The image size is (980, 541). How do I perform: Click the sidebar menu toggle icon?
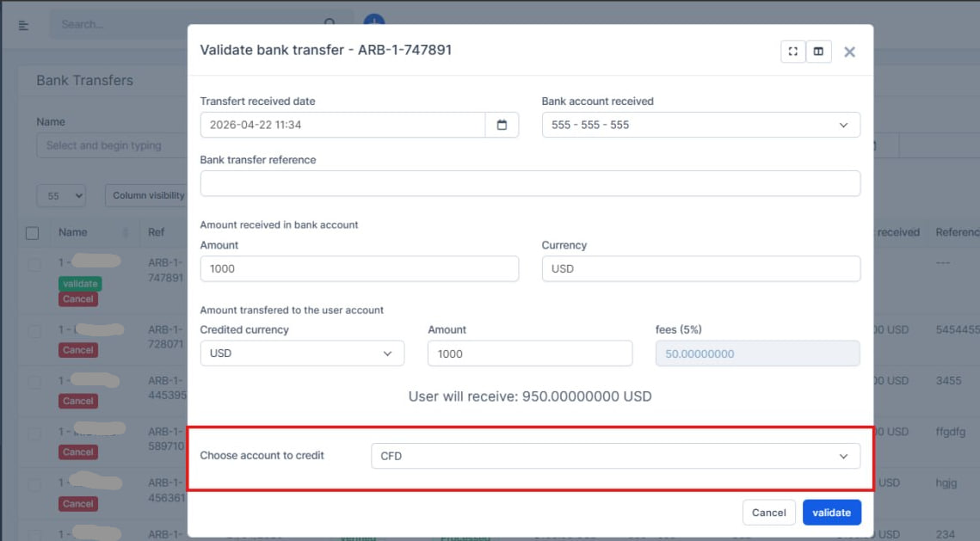[x=23, y=25]
